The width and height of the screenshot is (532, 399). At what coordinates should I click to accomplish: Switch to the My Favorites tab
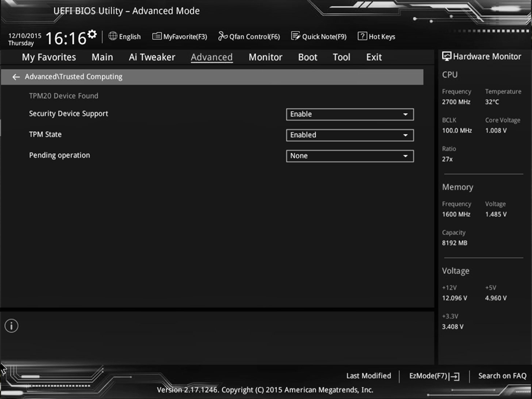pyautogui.click(x=49, y=57)
